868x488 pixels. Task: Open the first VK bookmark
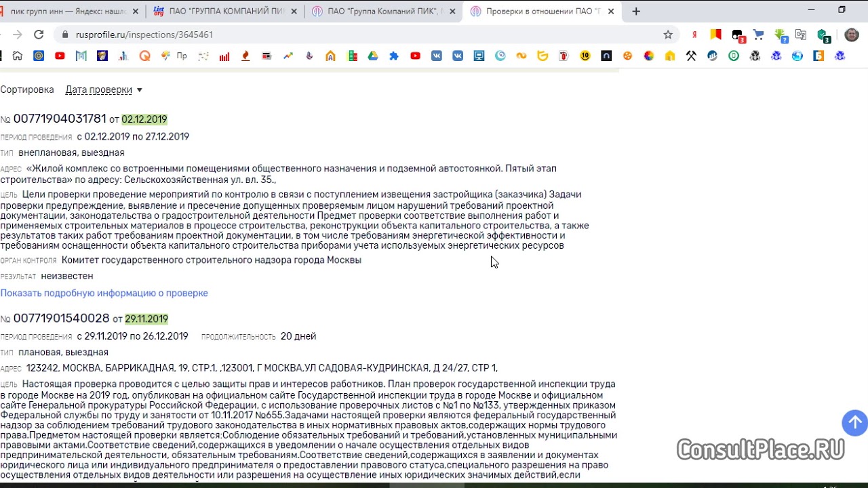pos(437,56)
